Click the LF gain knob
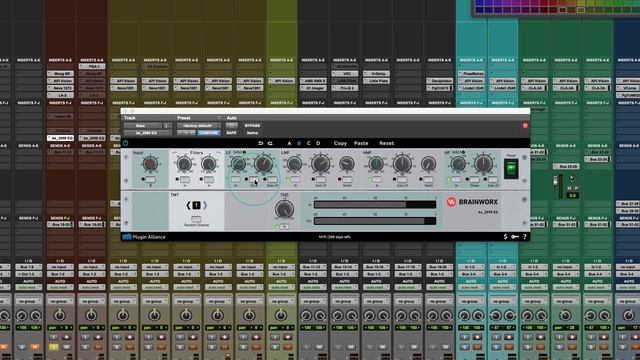Image resolution: width=640 pixels, height=360 pixels. (263, 164)
